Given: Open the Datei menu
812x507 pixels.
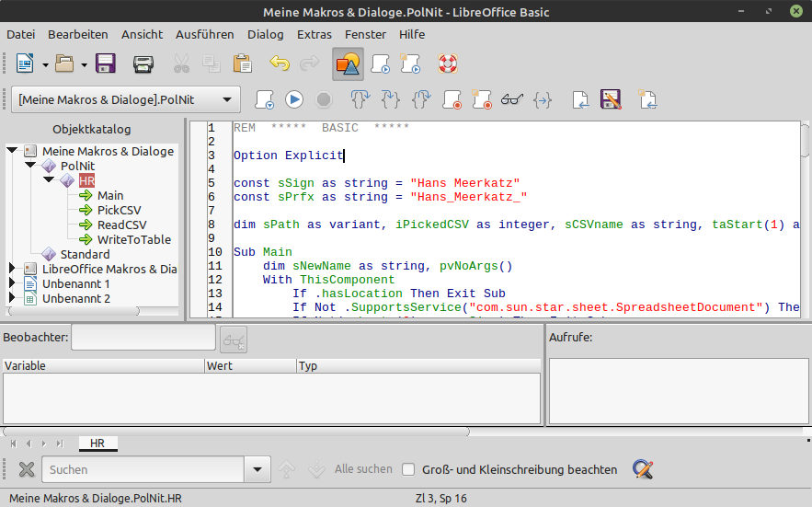Looking at the screenshot, I should 21,35.
